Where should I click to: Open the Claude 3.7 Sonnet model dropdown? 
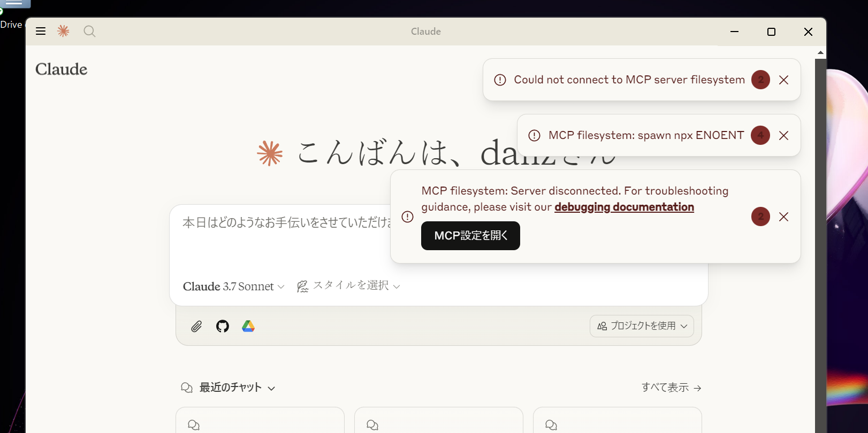(233, 287)
